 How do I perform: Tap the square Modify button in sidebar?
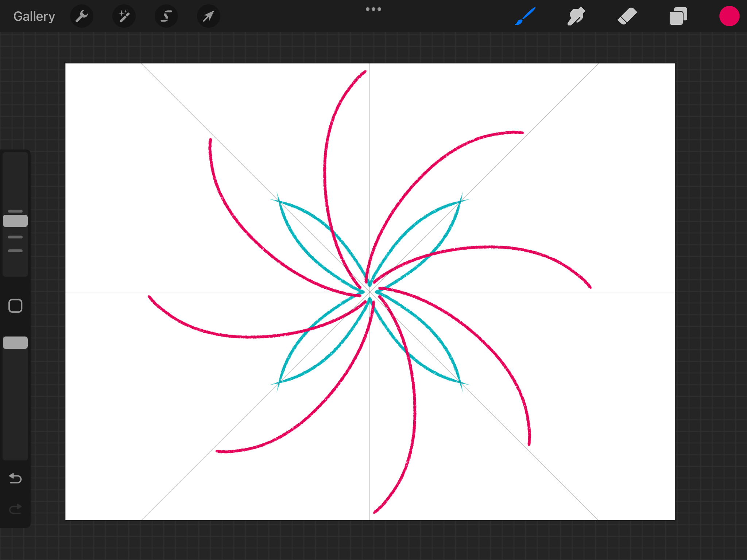click(15, 306)
